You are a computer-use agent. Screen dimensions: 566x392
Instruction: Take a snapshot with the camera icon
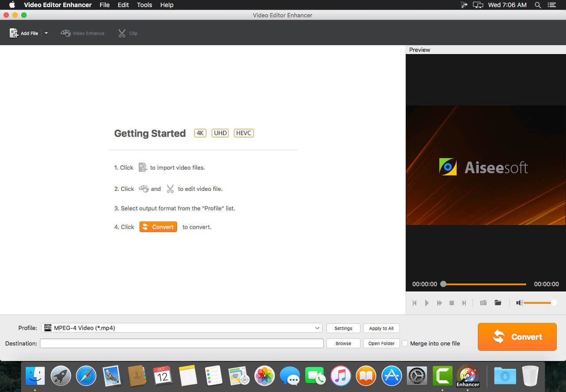484,303
